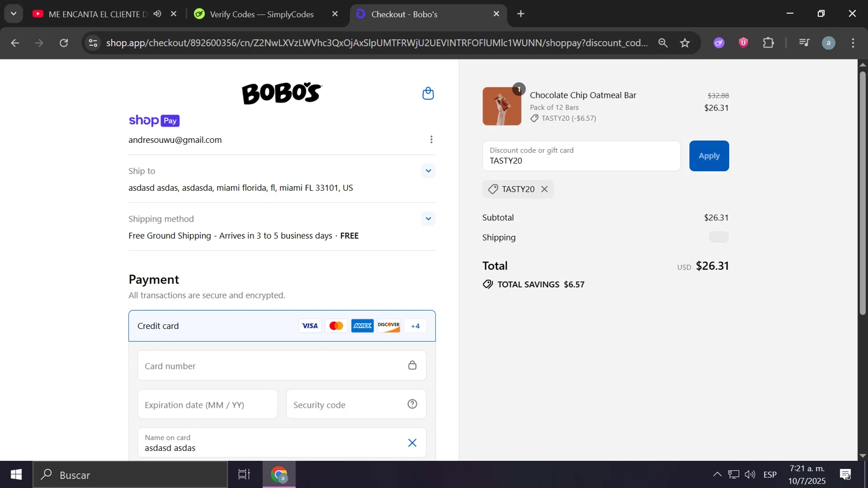Image resolution: width=868 pixels, height=488 pixels.
Task: Focus the Card number field
Action: [x=282, y=365]
